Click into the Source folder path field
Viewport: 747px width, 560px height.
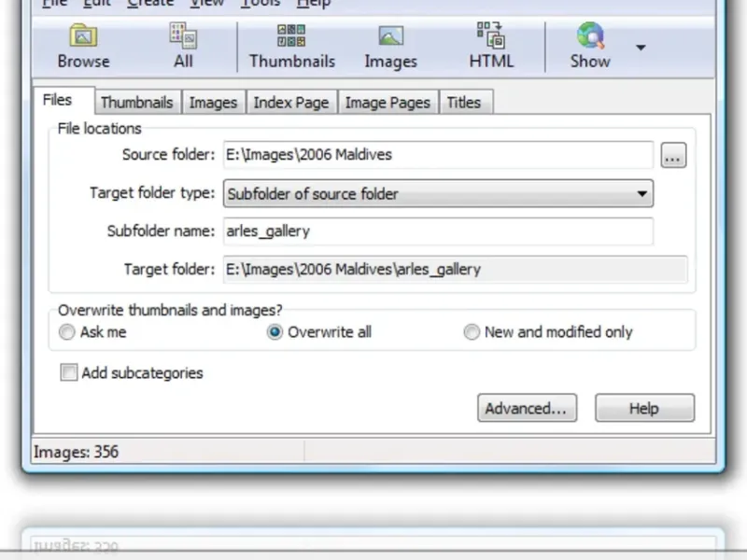click(x=438, y=155)
